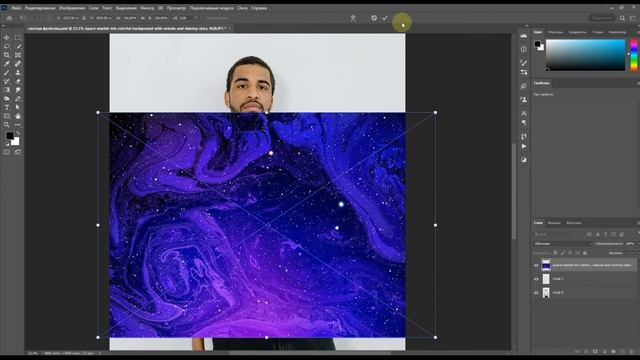Screen dimensions: 640x360
Task: Switch to the Образцы tab
Action: [555, 32]
